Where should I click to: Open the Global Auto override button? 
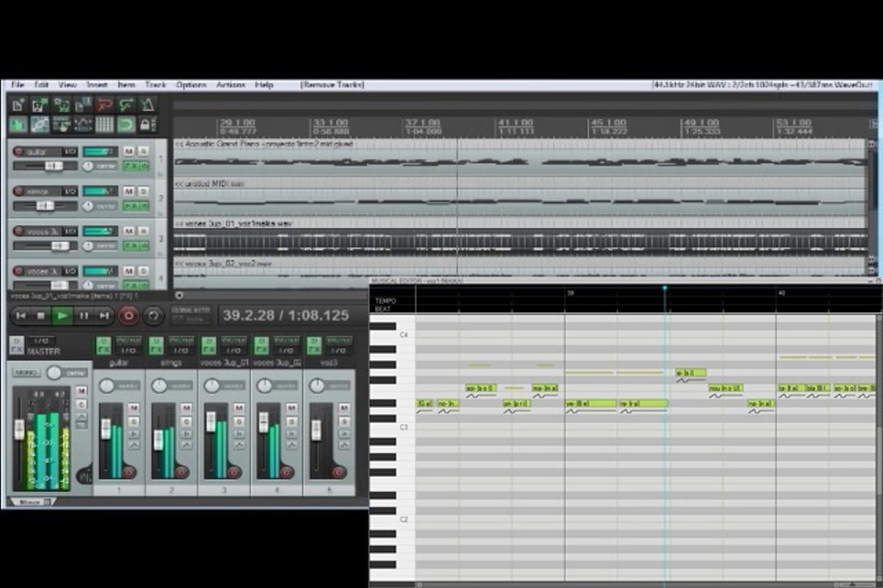190,315
